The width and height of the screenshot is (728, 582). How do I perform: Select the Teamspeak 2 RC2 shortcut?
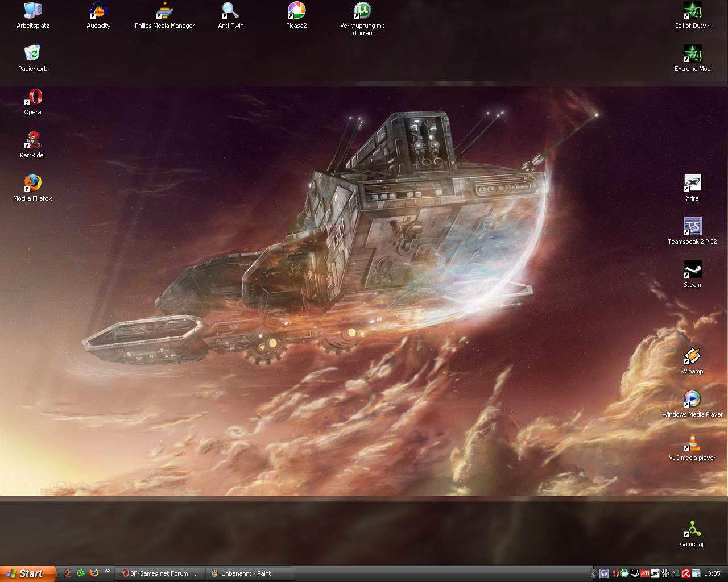(692, 231)
